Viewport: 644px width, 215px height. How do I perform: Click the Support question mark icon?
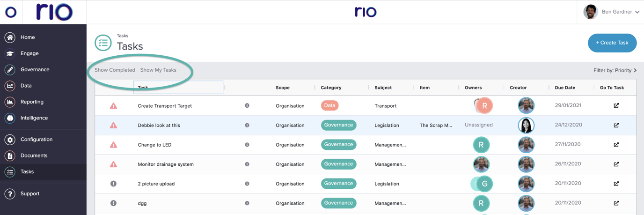(10, 194)
